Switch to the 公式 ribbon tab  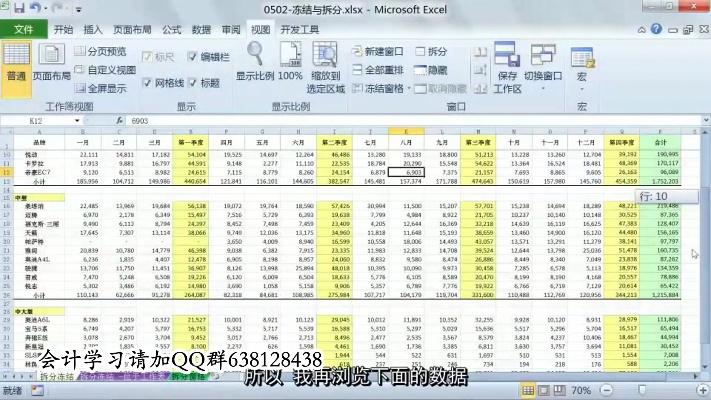[171, 29]
